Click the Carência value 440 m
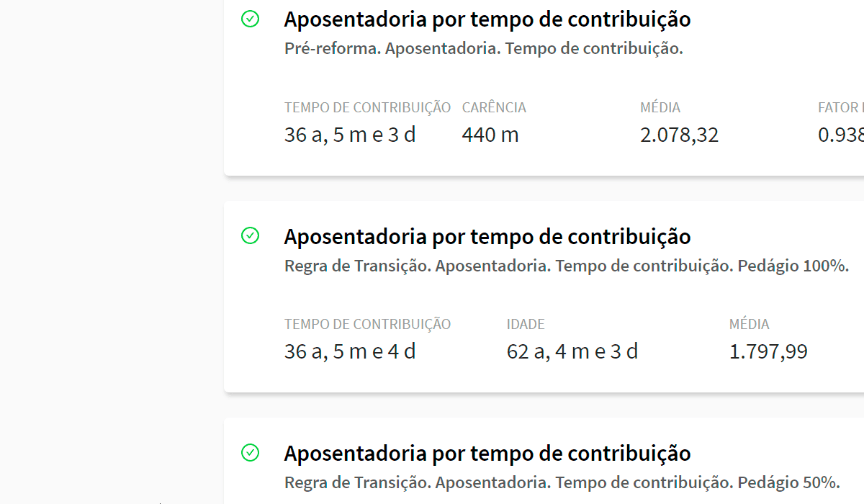The image size is (864, 504). tap(490, 135)
